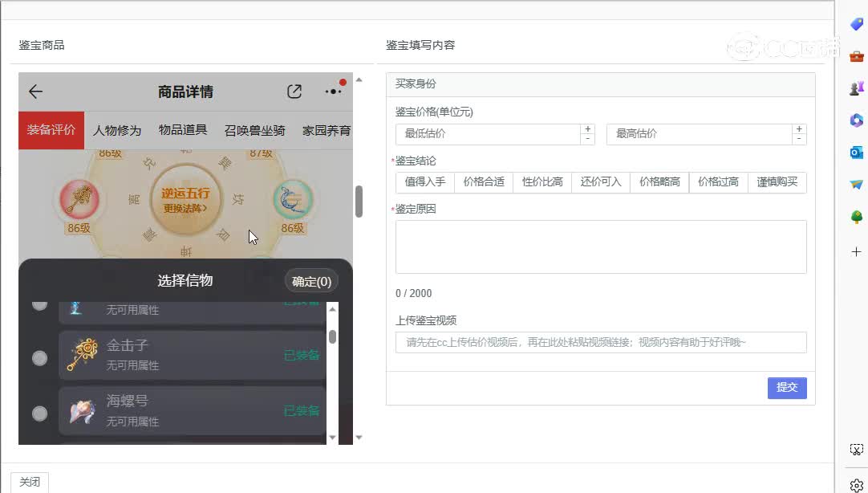Open the share icon beside 商品详情

click(294, 92)
